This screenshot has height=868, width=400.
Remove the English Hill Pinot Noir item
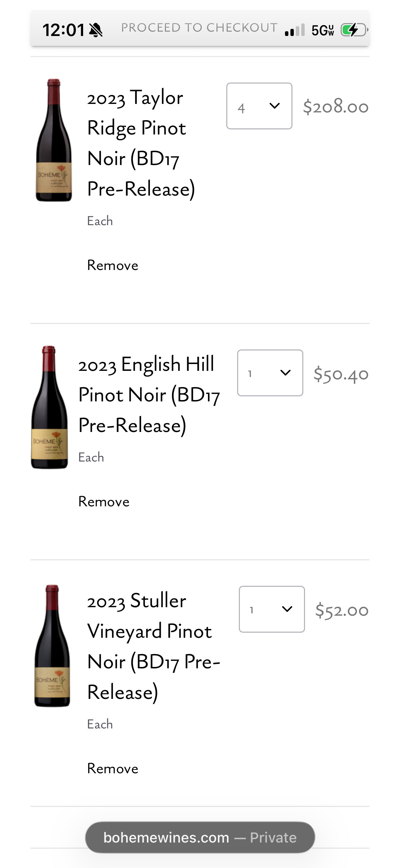[104, 502]
